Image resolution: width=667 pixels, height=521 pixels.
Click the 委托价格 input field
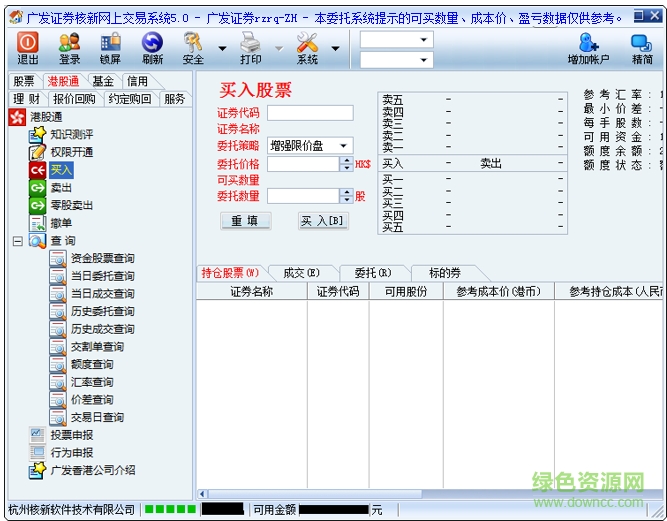pos(303,164)
